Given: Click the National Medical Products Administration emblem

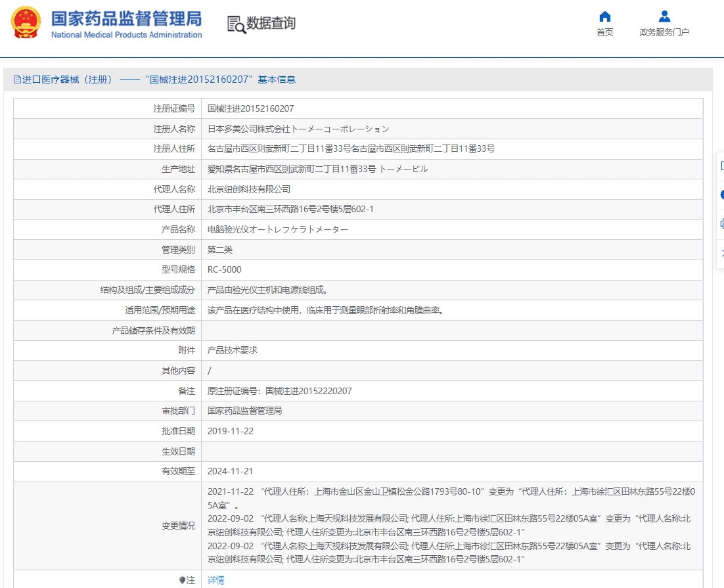Looking at the screenshot, I should point(26,22).
